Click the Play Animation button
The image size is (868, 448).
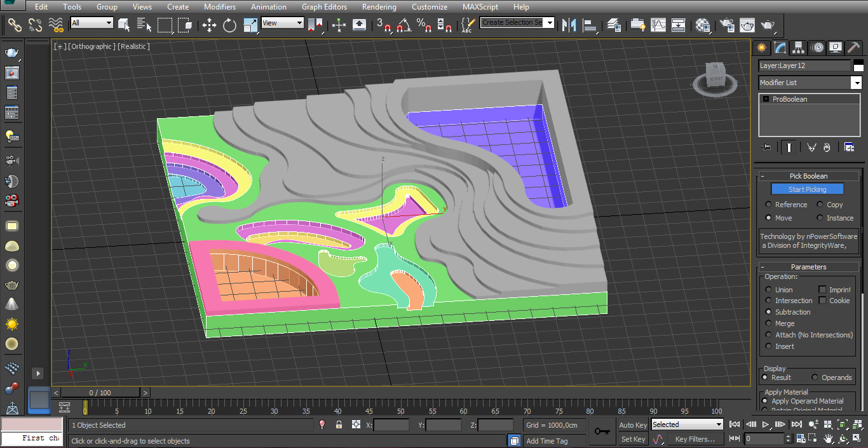(x=766, y=424)
